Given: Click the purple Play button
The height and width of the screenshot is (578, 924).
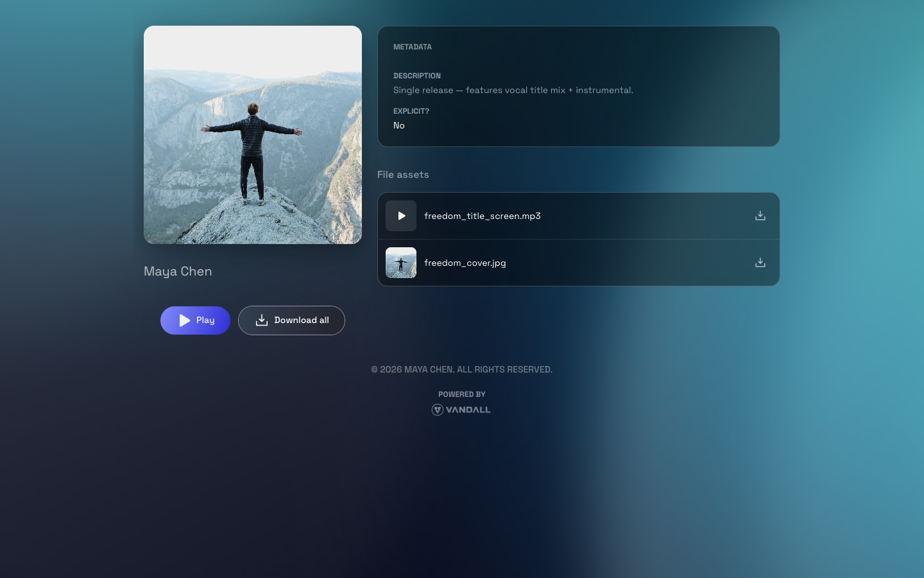Looking at the screenshot, I should (195, 320).
